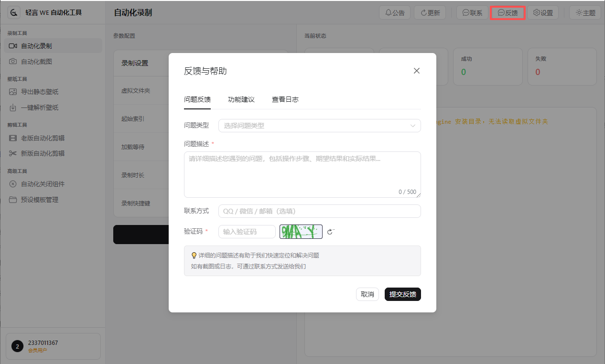605x364 pixels.
Task: Switch app appearance with 主题 theme toggle
Action: (585, 12)
